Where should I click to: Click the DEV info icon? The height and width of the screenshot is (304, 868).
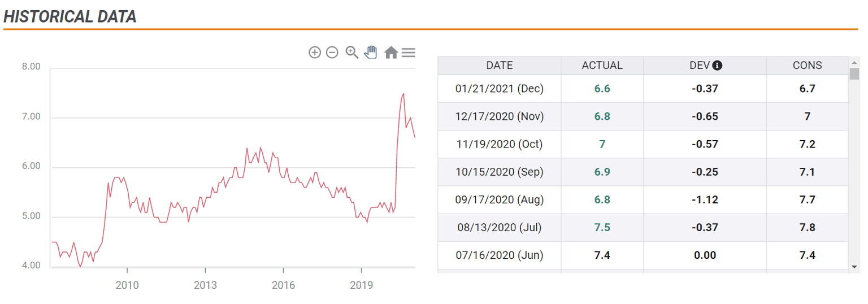[x=718, y=66]
